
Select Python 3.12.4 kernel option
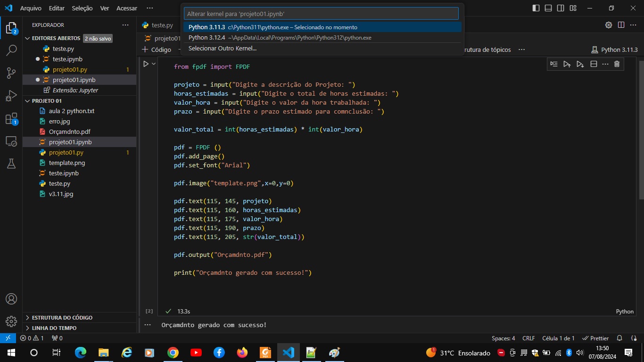coord(280,38)
